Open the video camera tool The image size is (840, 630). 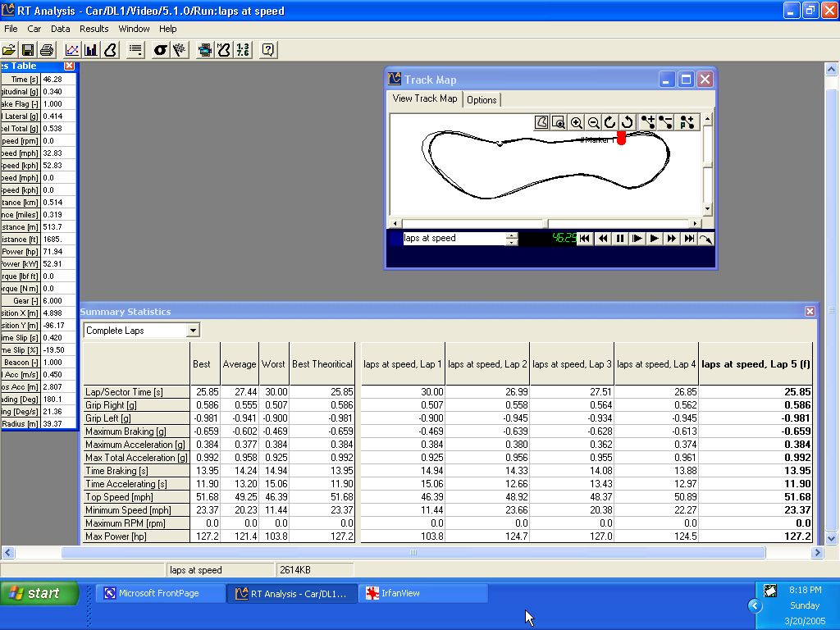(x=205, y=50)
